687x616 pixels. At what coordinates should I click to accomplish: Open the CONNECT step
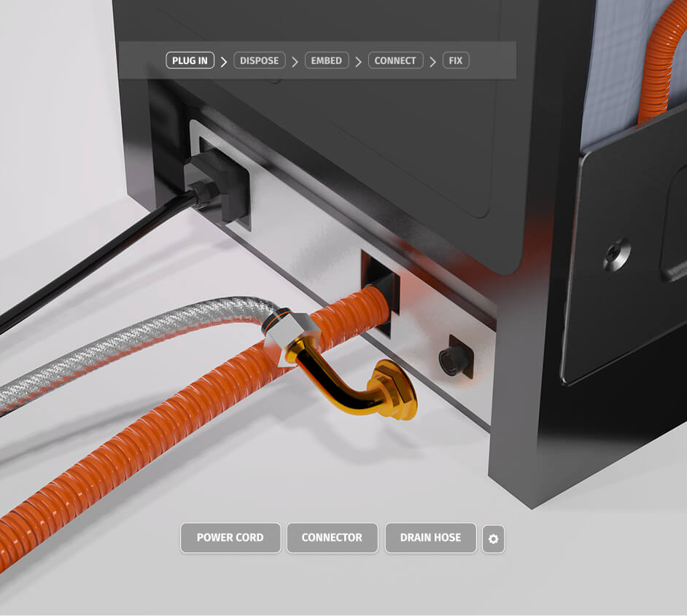(x=395, y=61)
